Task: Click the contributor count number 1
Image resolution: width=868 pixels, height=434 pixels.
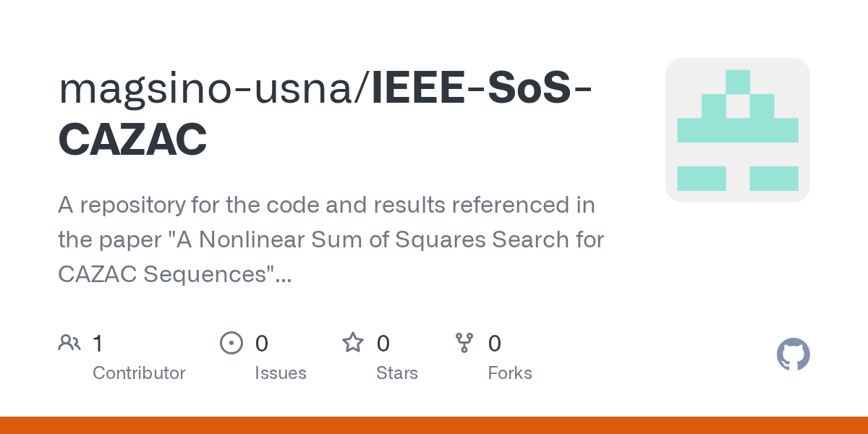Action: (x=98, y=343)
